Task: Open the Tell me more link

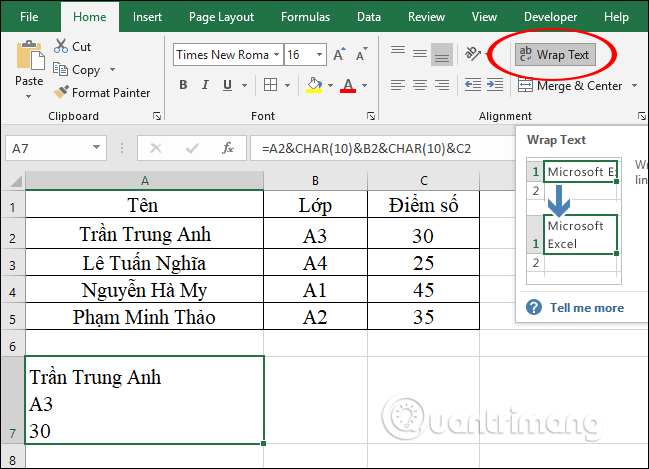Action: (587, 308)
